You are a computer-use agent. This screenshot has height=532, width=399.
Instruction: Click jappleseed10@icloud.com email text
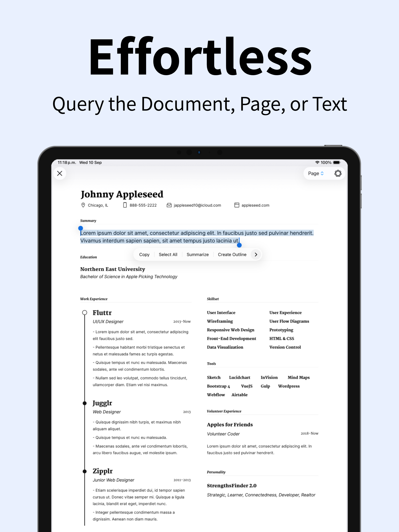(197, 205)
